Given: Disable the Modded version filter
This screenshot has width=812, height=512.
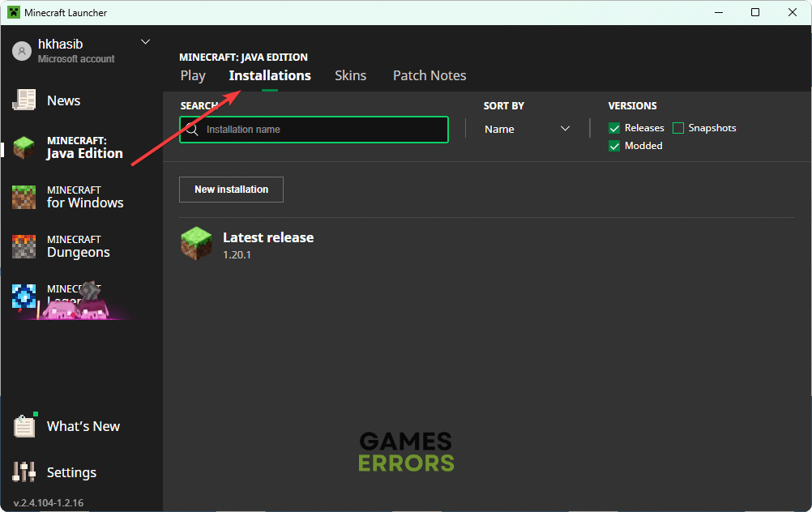Looking at the screenshot, I should point(613,146).
